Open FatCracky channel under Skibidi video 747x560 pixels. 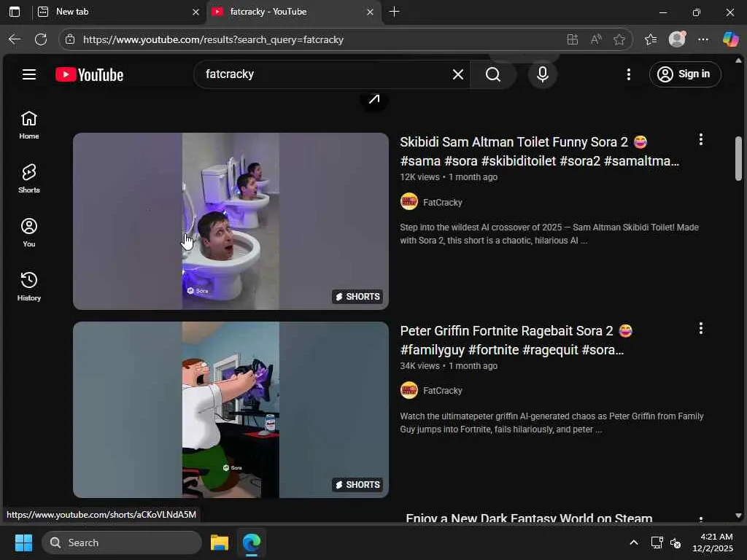pos(443,203)
